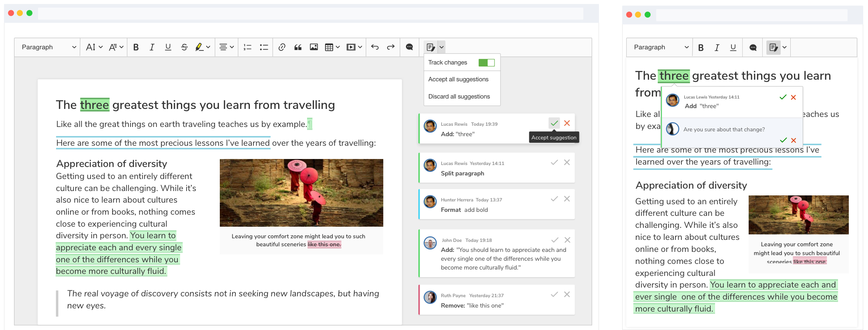Viewport: 868px width, 330px height.
Task: Accept via lower checkmark under comment reply
Action: [x=784, y=140]
